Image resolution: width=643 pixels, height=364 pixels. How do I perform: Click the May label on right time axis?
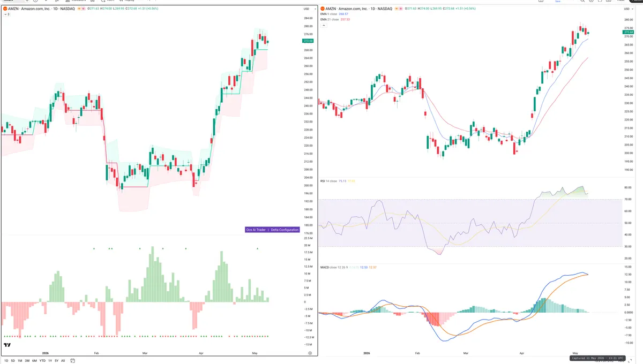pyautogui.click(x=575, y=353)
